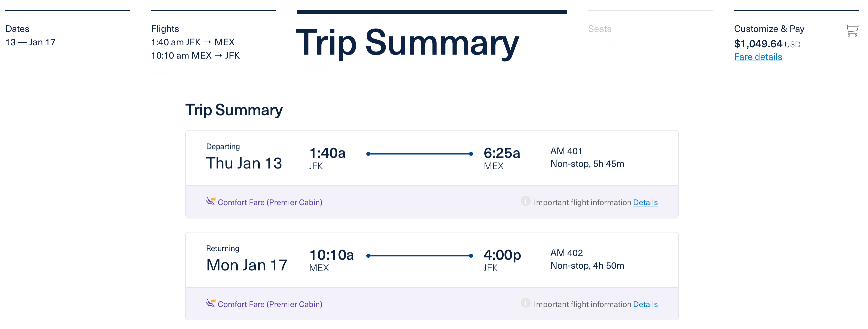
Task: Open Details for departing flight information
Action: point(645,202)
